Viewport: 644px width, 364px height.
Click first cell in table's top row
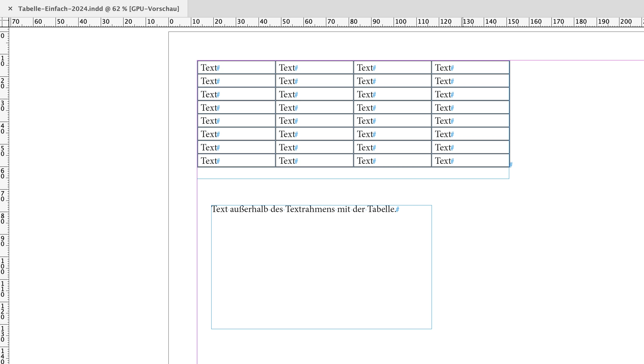[236, 67]
